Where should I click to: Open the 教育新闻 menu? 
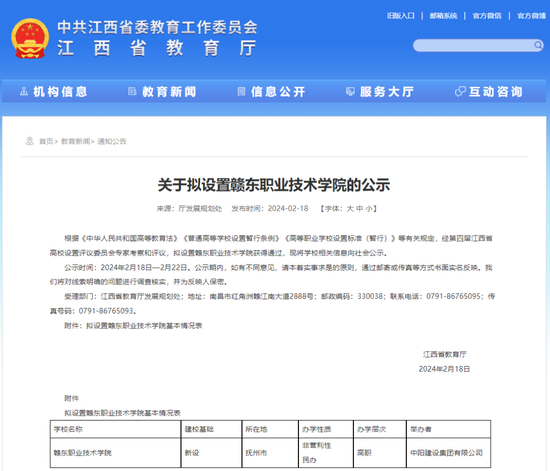pos(169,92)
